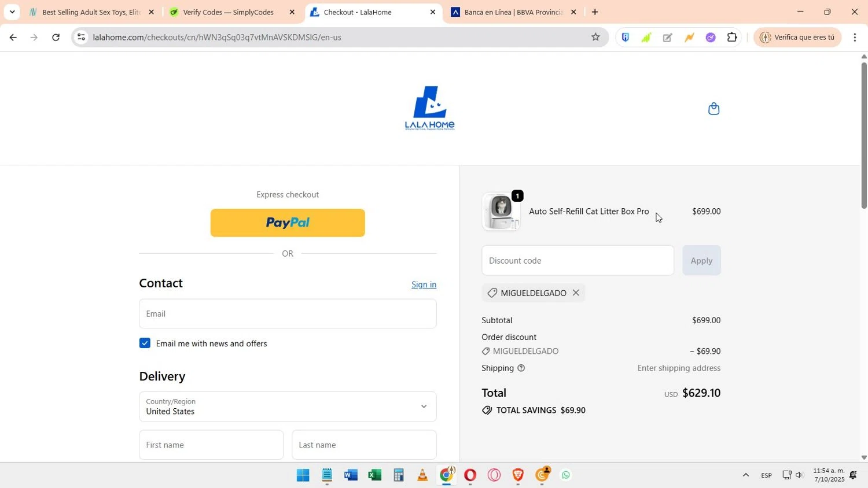Close the Best Selling Adult Toys tab

[x=151, y=12]
